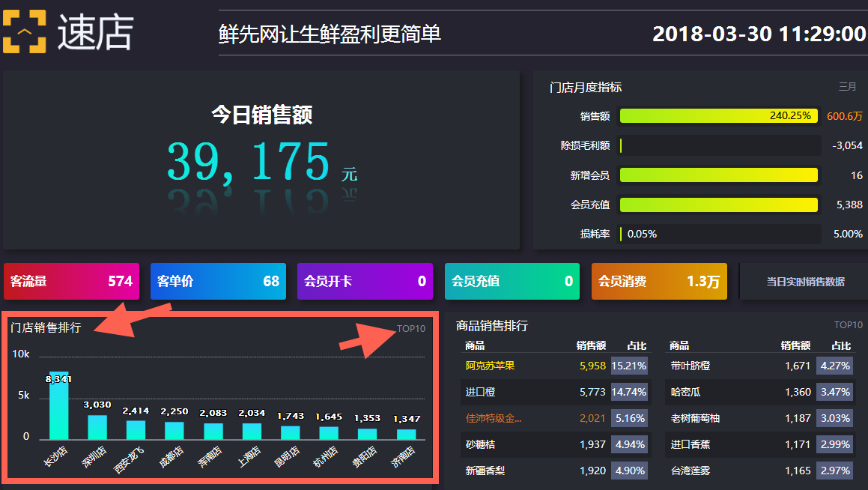The width and height of the screenshot is (868, 490).
Task: Click the 速店 logo icon
Action: click(x=24, y=32)
